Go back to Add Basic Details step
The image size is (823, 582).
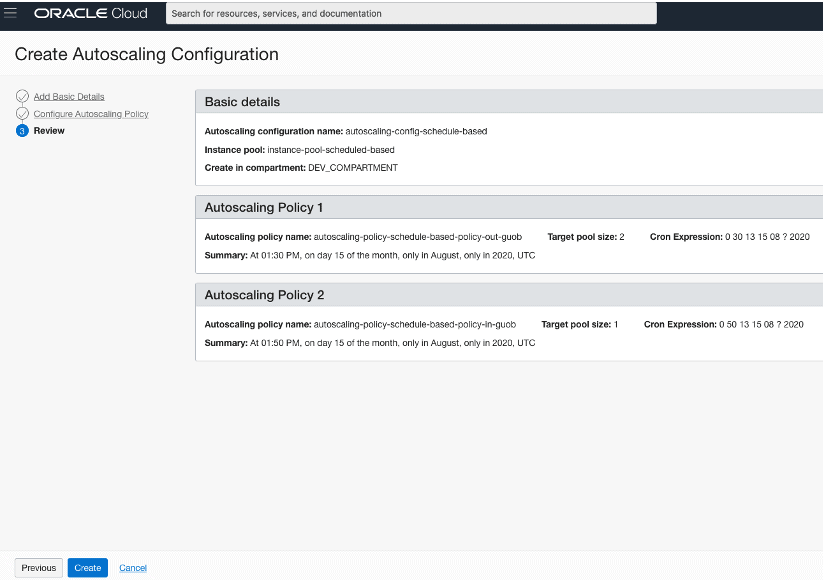coord(69,97)
